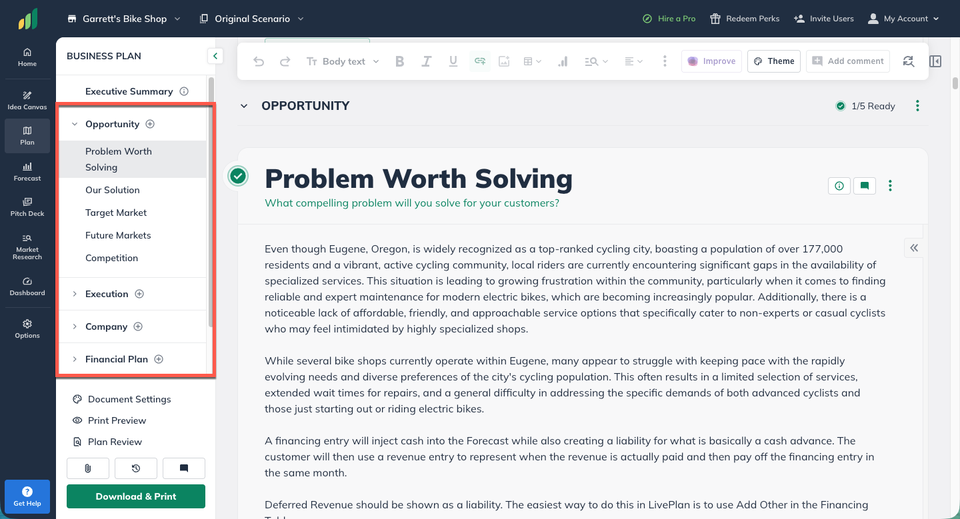960x519 pixels.
Task: Select Future Markets in the outline
Action: click(x=118, y=235)
